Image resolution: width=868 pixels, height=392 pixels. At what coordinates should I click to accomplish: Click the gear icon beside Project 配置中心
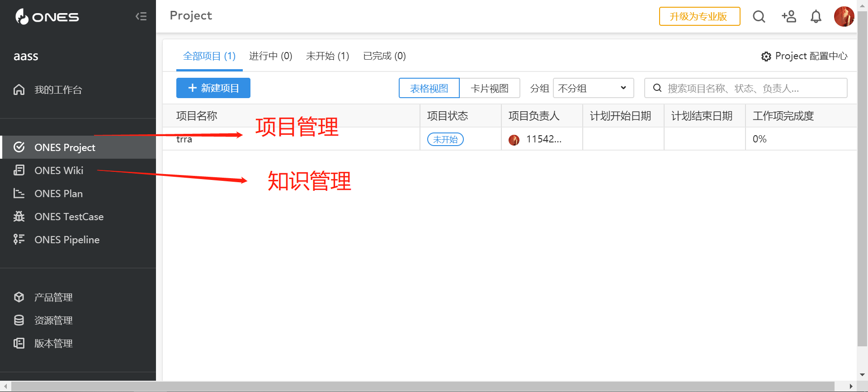coord(766,57)
